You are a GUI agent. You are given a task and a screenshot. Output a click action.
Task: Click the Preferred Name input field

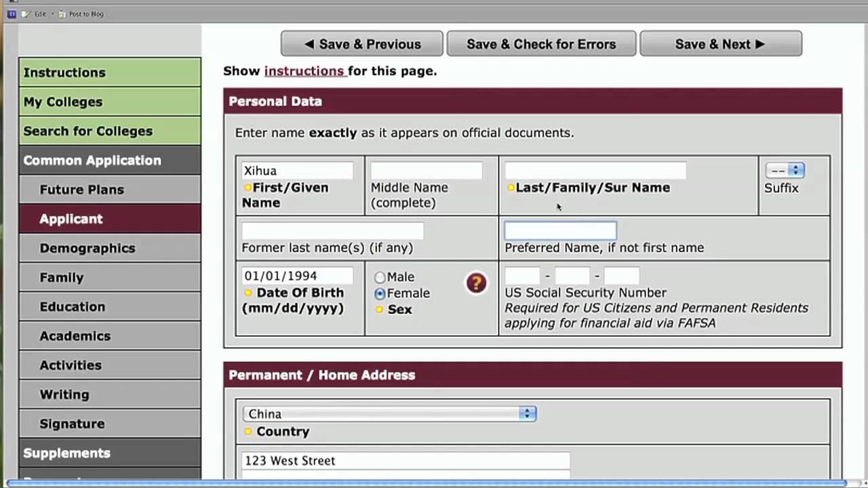click(x=560, y=231)
